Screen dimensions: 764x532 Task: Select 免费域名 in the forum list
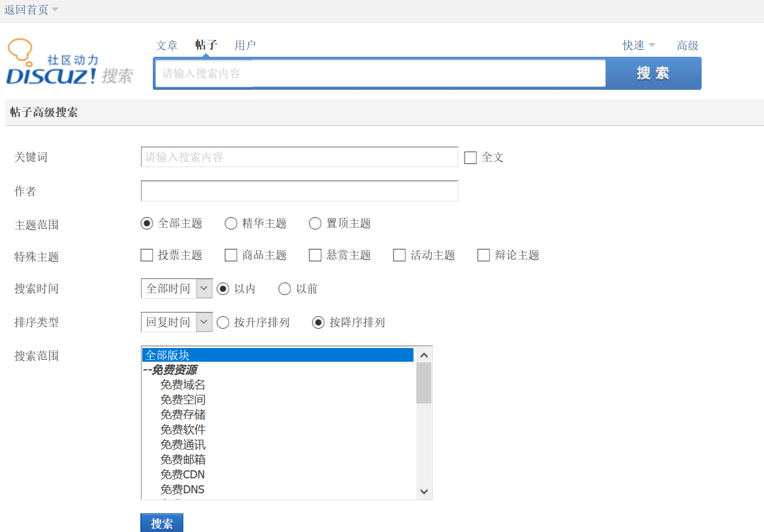pyautogui.click(x=183, y=385)
